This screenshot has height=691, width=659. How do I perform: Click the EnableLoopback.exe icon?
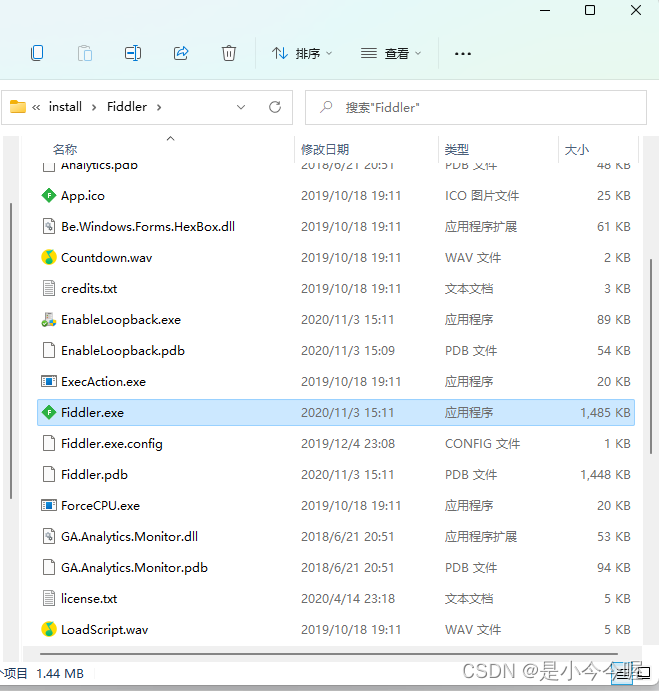tap(49, 319)
